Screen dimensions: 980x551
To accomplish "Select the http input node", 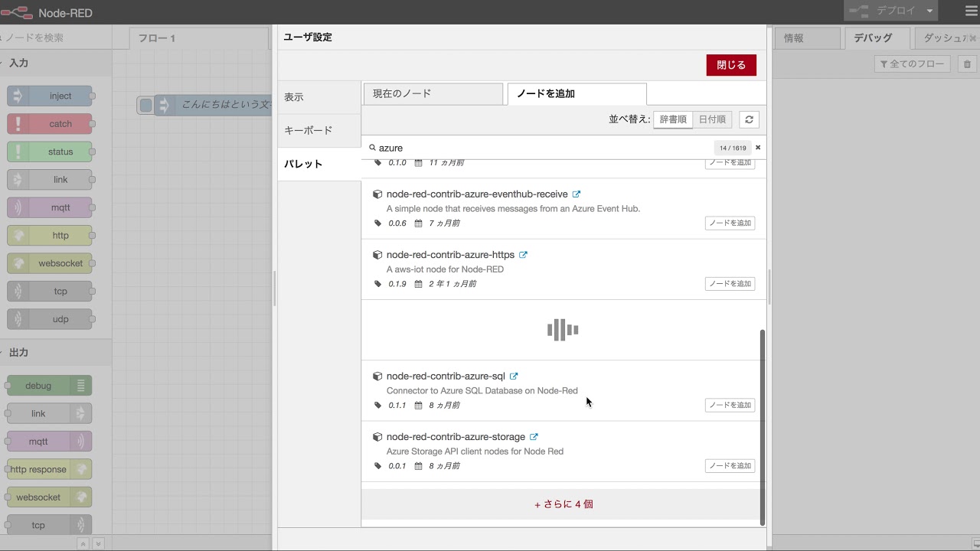I will click(x=50, y=236).
